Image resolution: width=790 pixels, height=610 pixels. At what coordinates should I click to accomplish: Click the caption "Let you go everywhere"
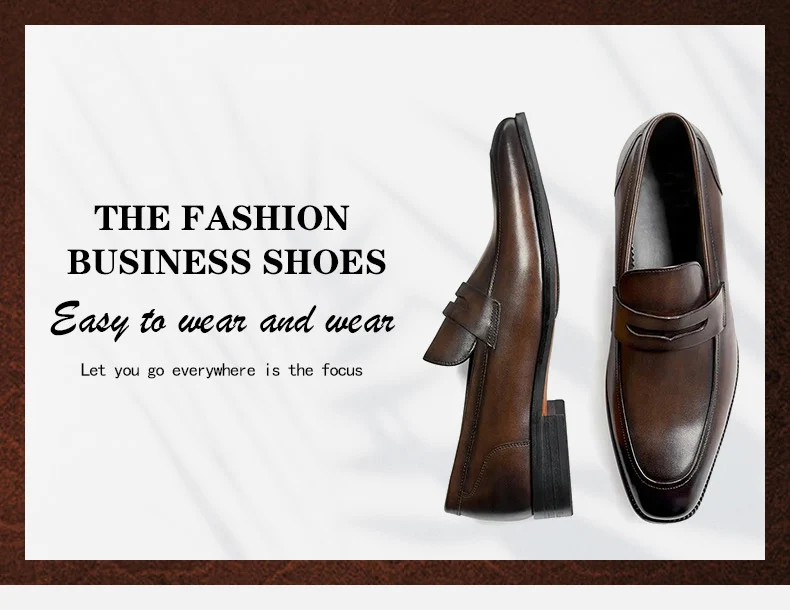(x=168, y=371)
